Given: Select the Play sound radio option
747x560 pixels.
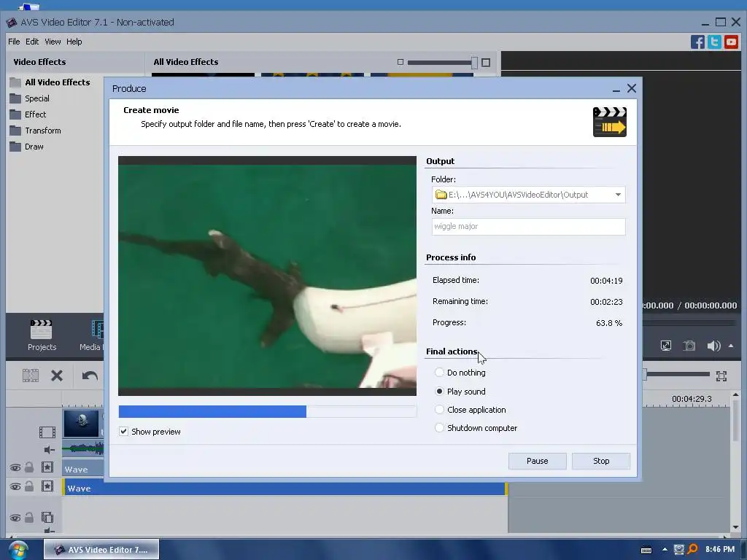Looking at the screenshot, I should pos(439,392).
